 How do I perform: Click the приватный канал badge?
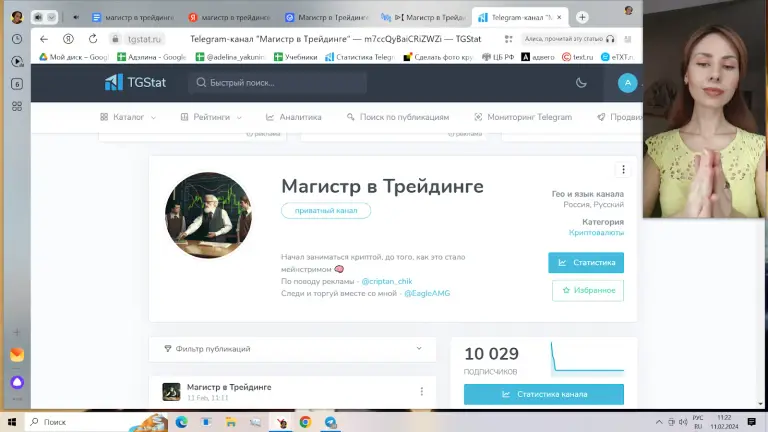coord(326,211)
